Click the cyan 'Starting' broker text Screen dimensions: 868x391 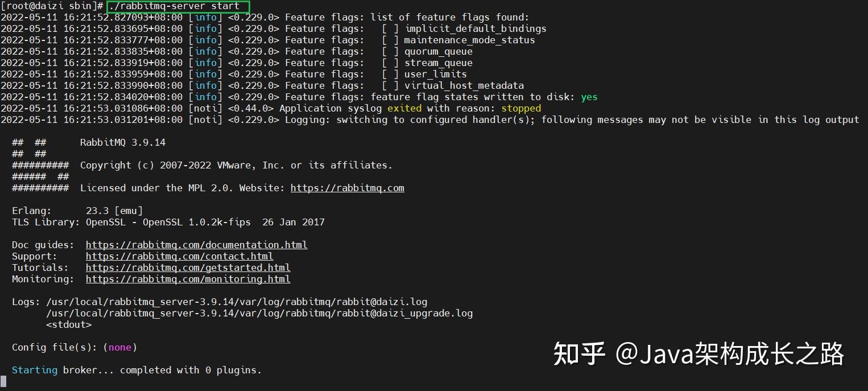click(35, 370)
